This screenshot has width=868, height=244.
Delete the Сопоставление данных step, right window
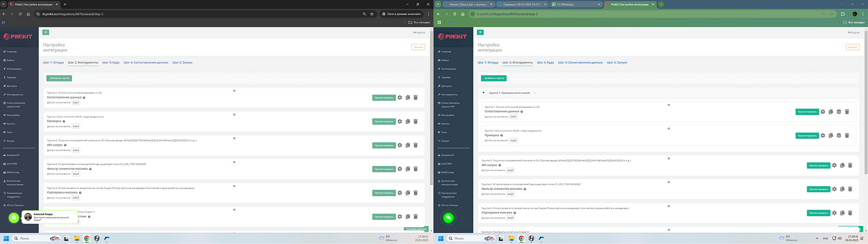[x=847, y=111]
